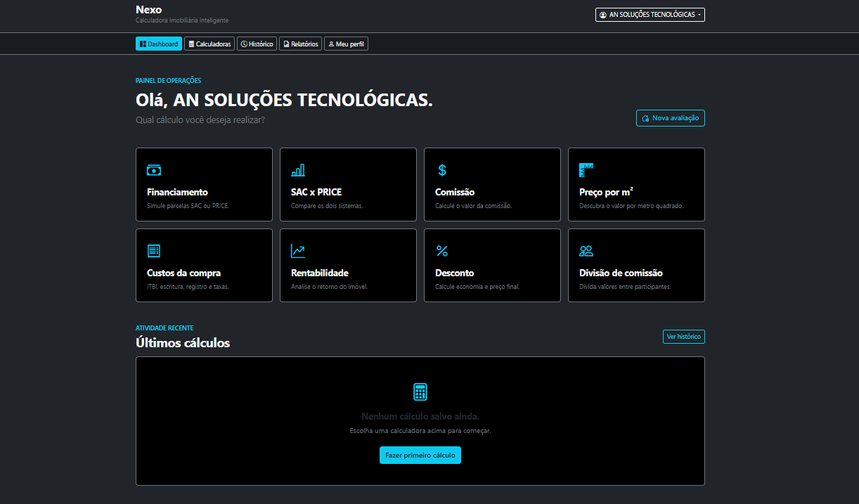Click 'Calculadora Imobiliária Inteligente' subtitle

click(x=182, y=20)
